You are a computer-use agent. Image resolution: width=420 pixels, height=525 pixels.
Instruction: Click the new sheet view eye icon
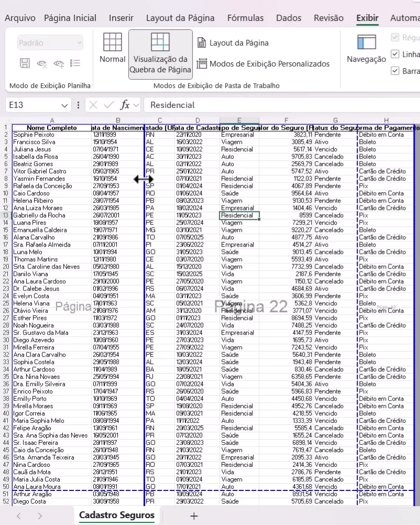(x=59, y=63)
